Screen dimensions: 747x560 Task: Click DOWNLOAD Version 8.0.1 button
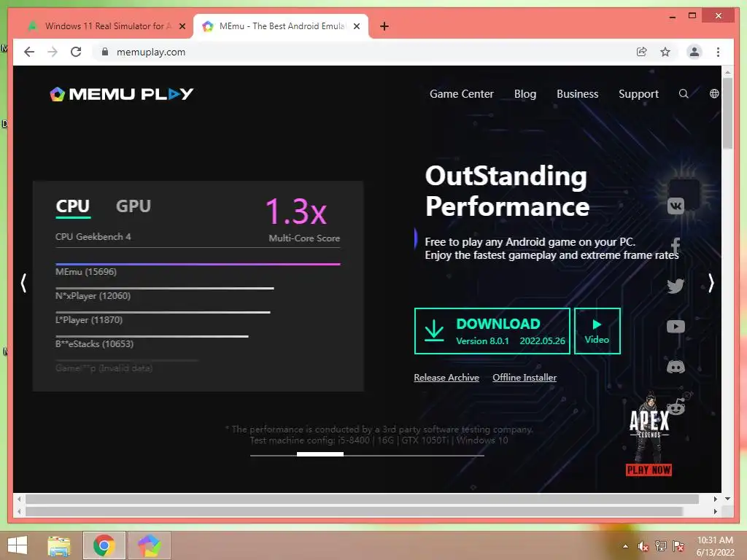[492, 331]
